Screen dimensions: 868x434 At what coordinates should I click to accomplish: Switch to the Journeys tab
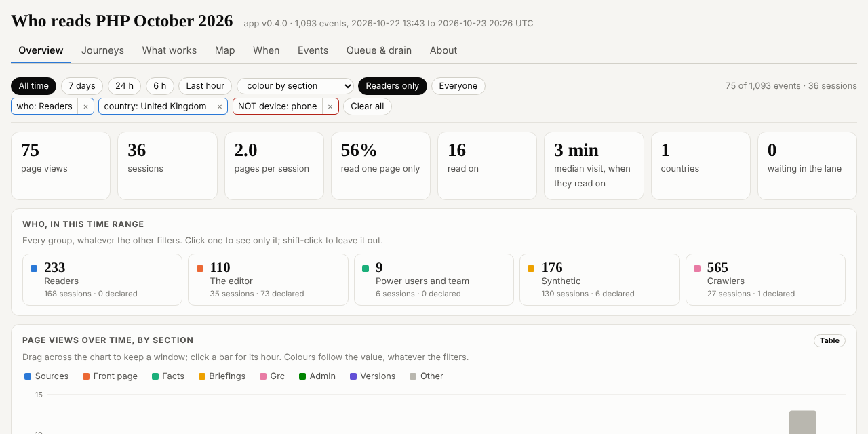(x=102, y=50)
